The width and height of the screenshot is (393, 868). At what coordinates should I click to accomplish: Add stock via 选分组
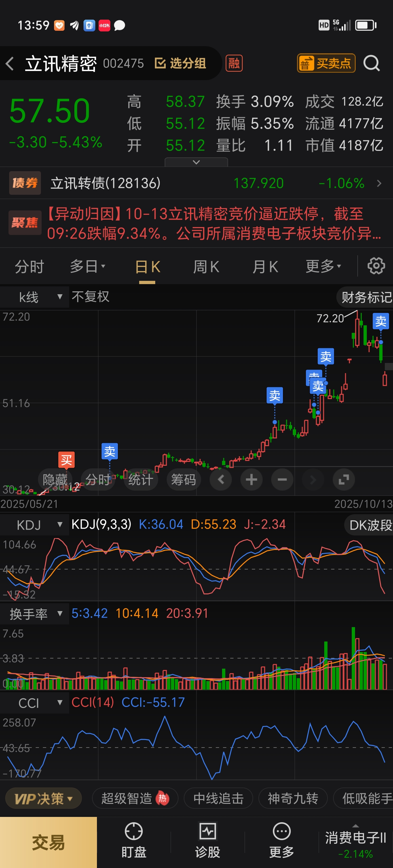pos(180,63)
